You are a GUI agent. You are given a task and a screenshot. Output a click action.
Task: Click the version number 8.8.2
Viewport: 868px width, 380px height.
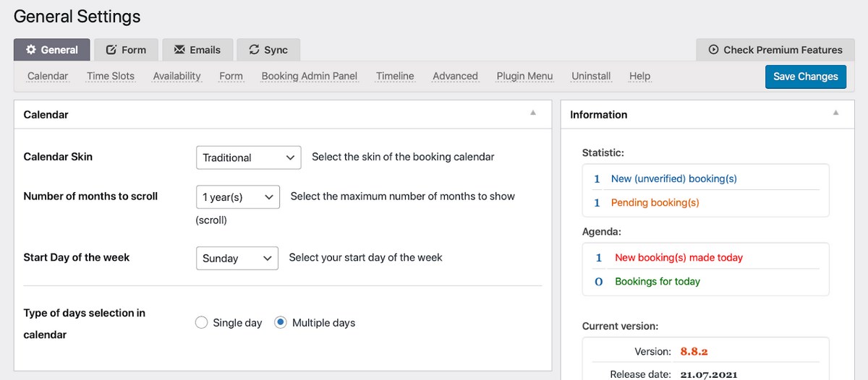pos(694,351)
